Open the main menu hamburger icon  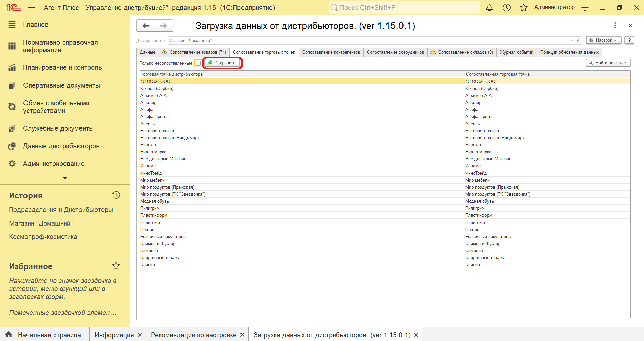point(32,8)
